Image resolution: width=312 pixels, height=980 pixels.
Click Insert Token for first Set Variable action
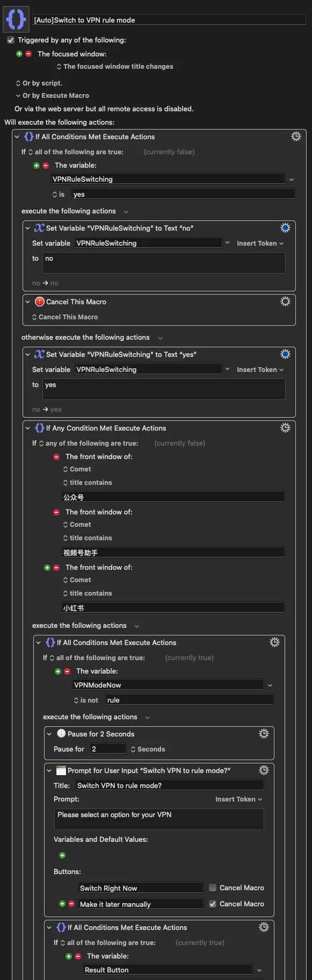pyautogui.click(x=260, y=244)
